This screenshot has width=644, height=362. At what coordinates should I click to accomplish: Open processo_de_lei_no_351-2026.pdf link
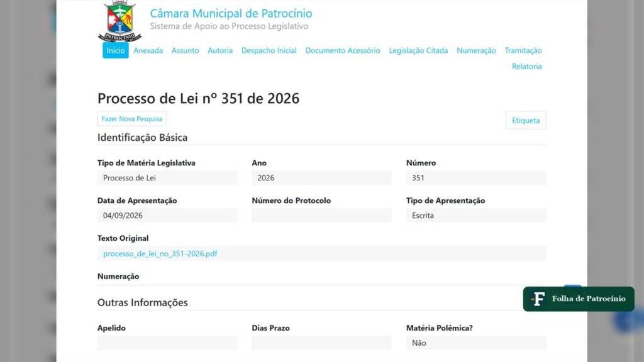[160, 254]
